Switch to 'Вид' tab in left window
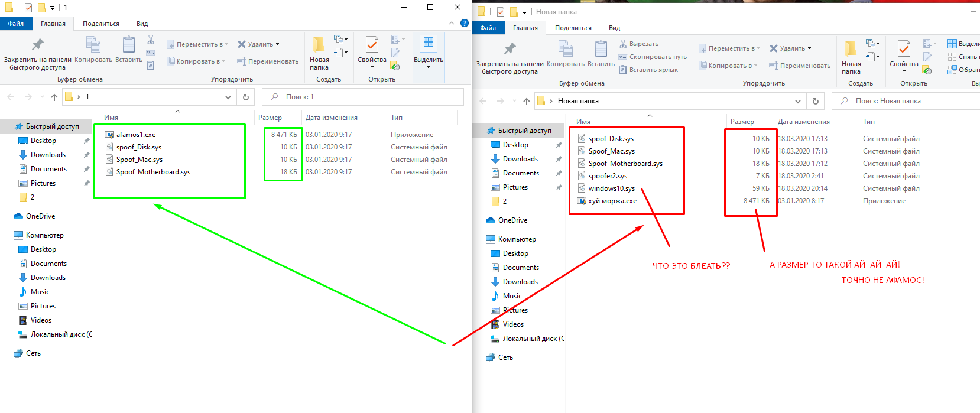 coord(142,24)
